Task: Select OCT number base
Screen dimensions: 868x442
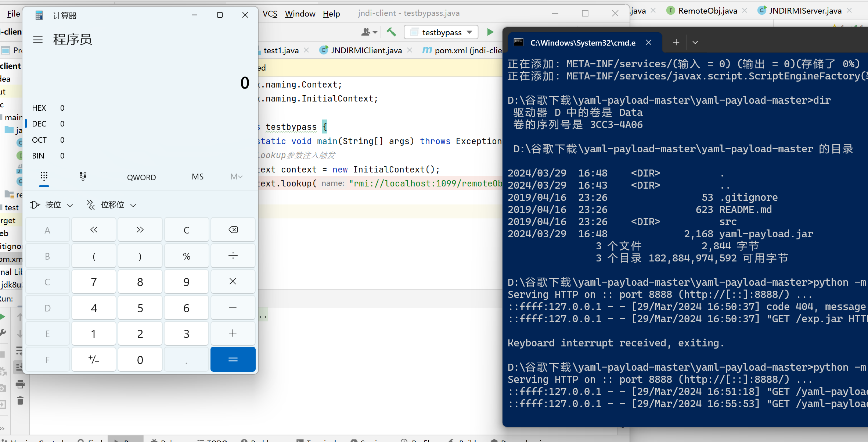Action: pos(48,140)
